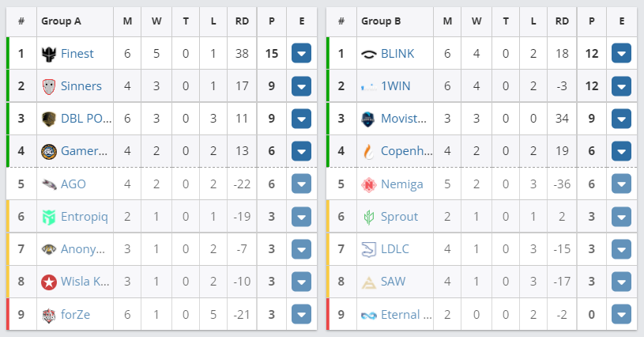Expand details for Entropiq row
Image resolution: width=644 pixels, height=337 pixels.
pos(302,217)
